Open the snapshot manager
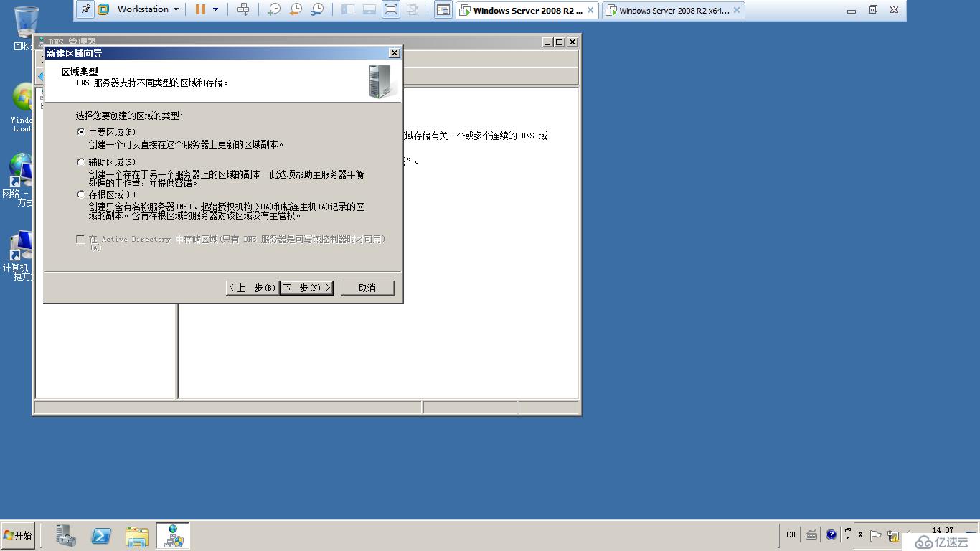This screenshot has height=551, width=980. [317, 9]
